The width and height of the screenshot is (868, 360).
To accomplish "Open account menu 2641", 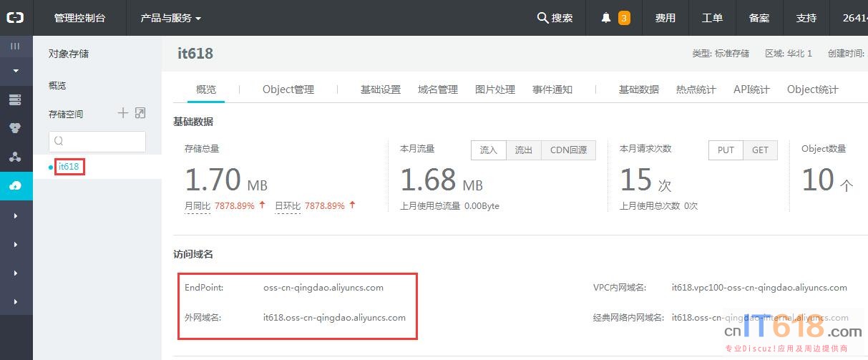I will click(x=855, y=18).
